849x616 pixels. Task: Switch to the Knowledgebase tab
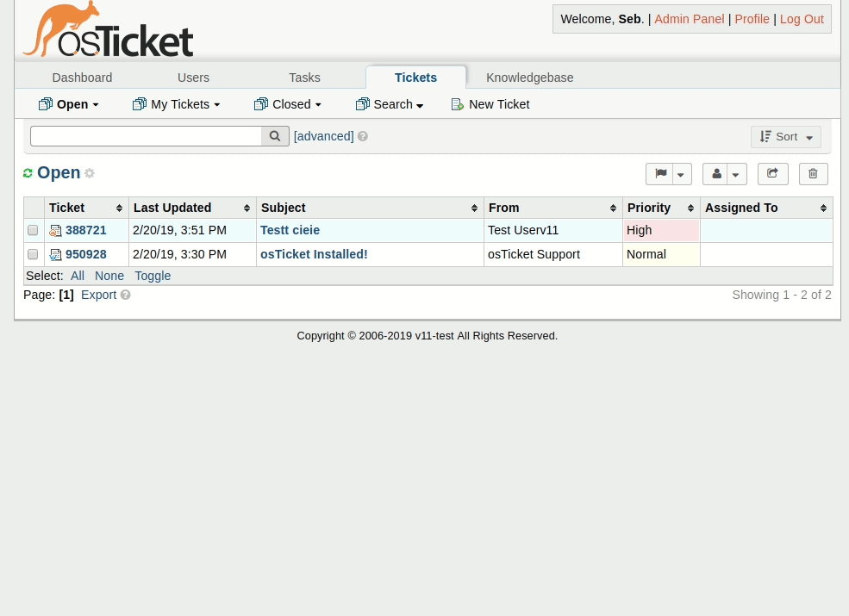point(529,78)
